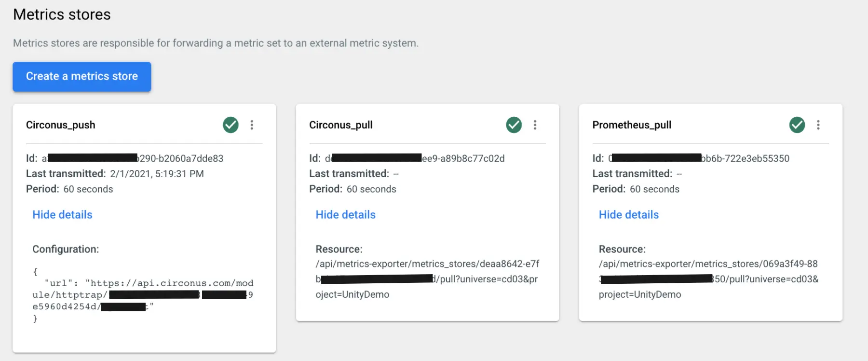Click the Metrics stores page heading
Viewport: 868px width, 361px height.
pos(62,14)
